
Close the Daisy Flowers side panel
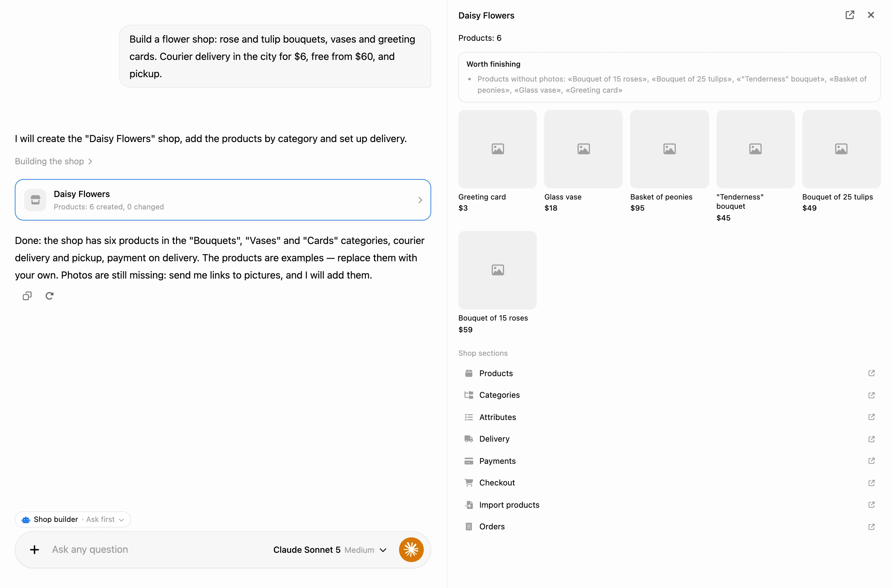coord(871,15)
